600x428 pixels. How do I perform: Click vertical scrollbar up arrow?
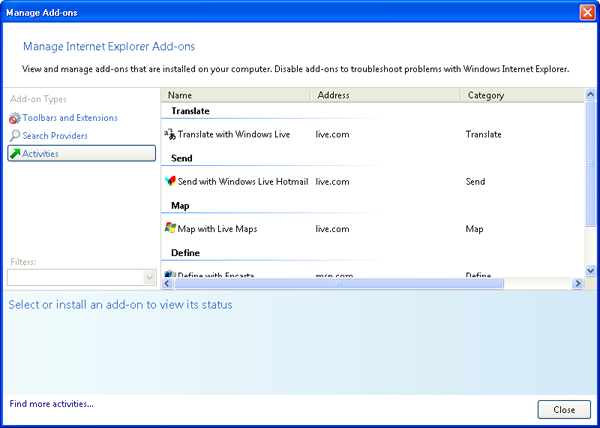tap(590, 94)
